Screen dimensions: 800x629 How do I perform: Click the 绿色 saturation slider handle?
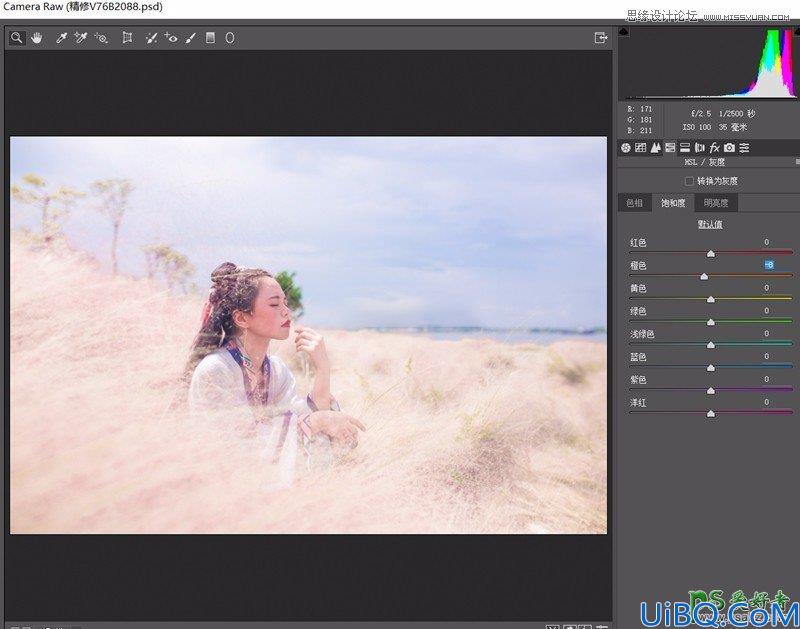tap(711, 322)
